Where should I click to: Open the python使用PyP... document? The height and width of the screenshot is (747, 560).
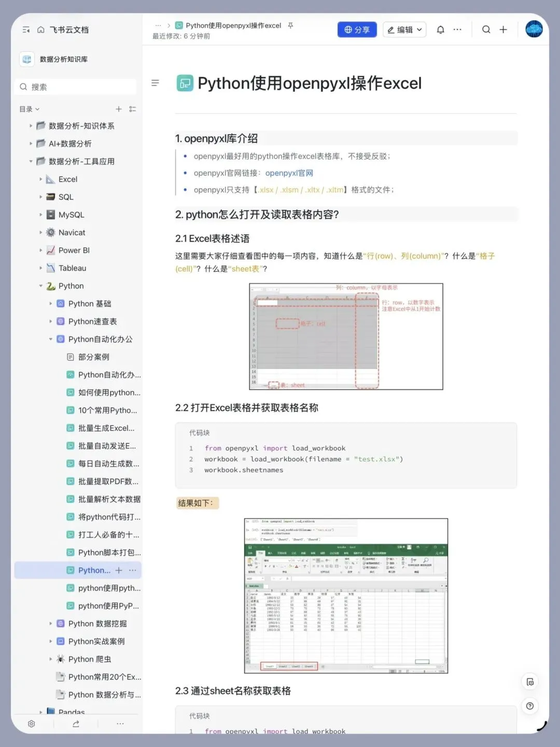(x=108, y=606)
